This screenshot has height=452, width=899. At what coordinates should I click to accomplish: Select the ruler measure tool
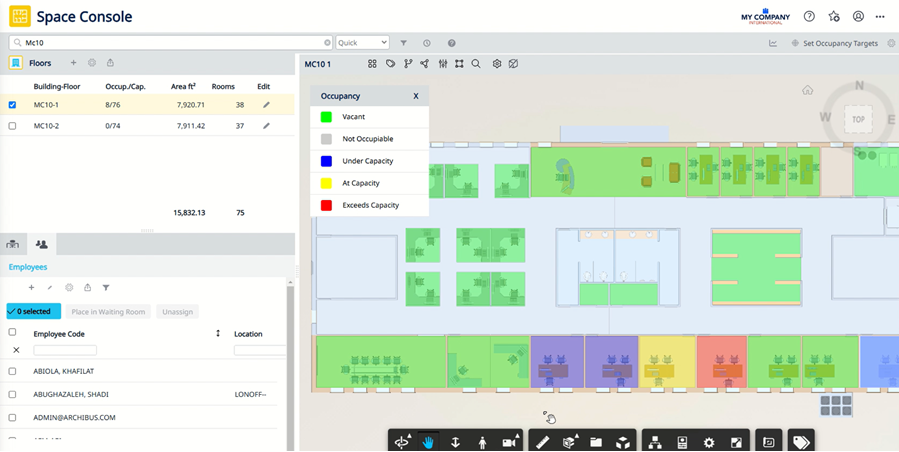(x=542, y=442)
